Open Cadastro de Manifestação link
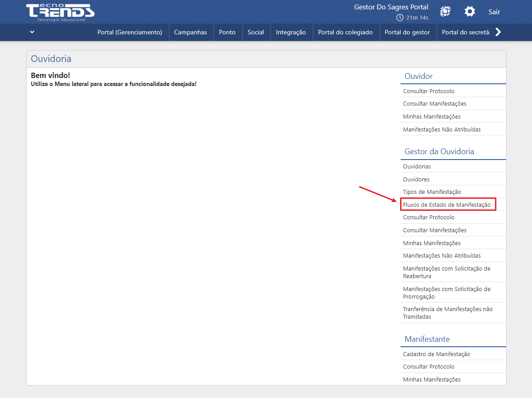Screen dimensions: 532x398 [436, 354]
